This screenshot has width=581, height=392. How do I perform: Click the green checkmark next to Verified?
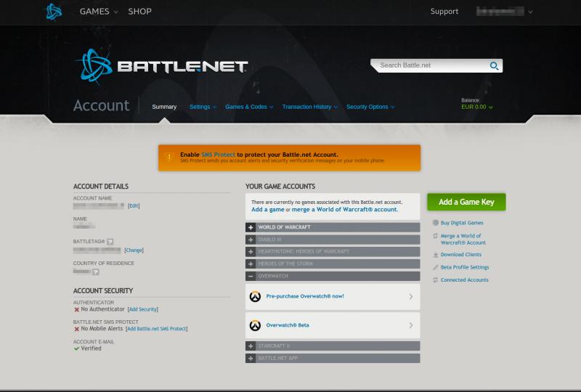coord(77,348)
